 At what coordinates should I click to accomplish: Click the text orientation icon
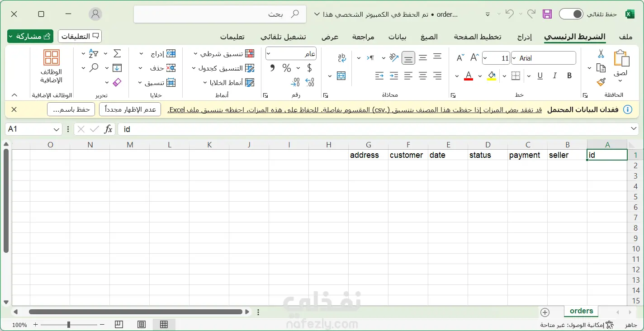click(x=393, y=57)
